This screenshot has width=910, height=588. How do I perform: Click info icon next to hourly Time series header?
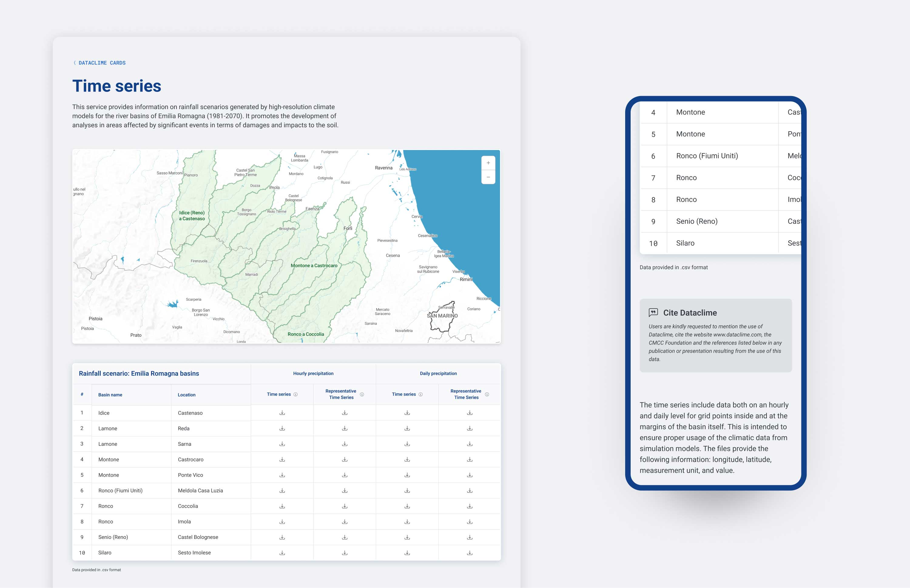(x=295, y=394)
